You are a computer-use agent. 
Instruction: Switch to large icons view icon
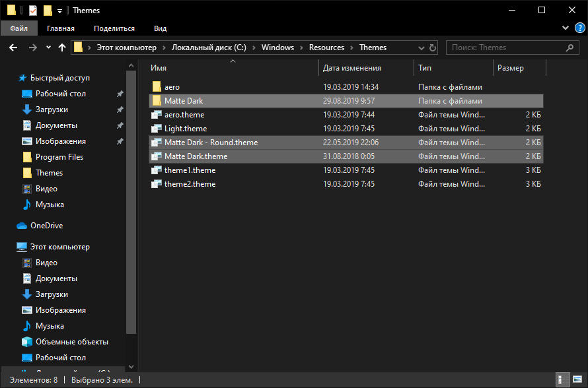577,380
